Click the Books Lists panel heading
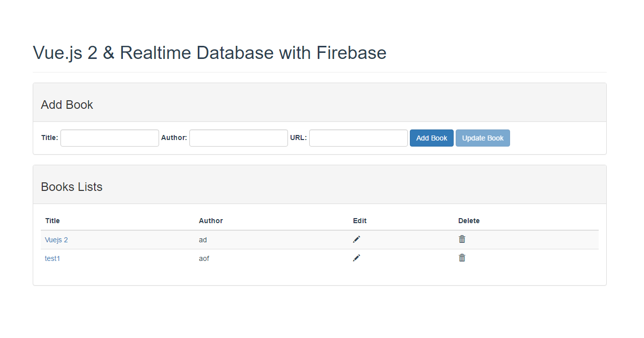This screenshot has height=338, width=644. point(71,187)
